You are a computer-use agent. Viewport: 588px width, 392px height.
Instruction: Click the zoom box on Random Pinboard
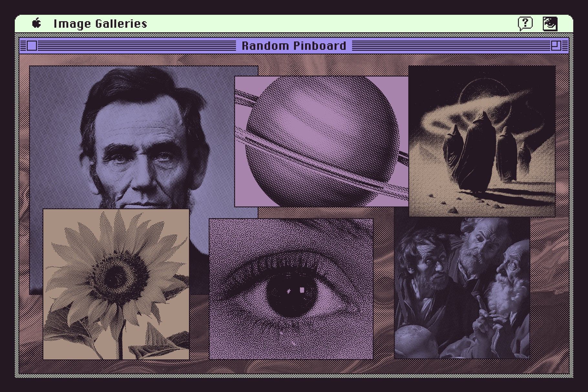(555, 46)
